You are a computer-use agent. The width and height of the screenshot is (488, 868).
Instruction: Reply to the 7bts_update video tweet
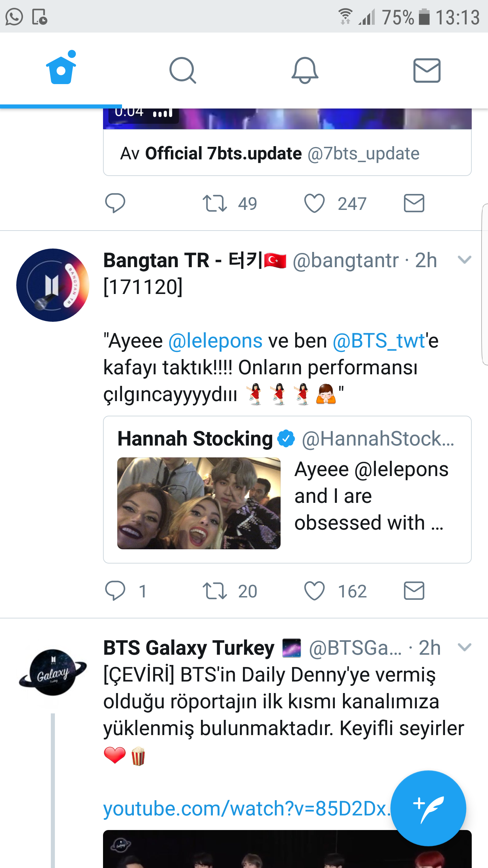[x=115, y=203]
